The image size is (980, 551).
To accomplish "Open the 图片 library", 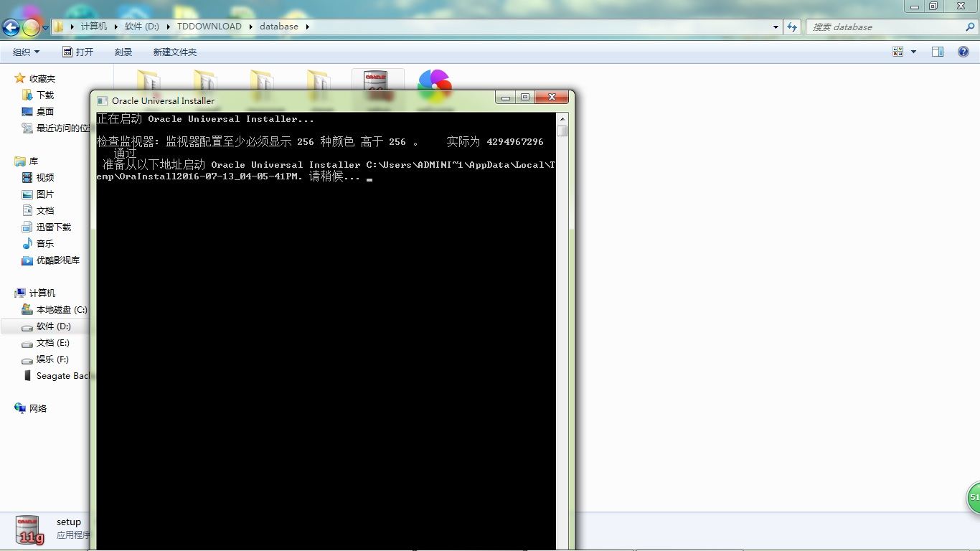I will click(45, 194).
